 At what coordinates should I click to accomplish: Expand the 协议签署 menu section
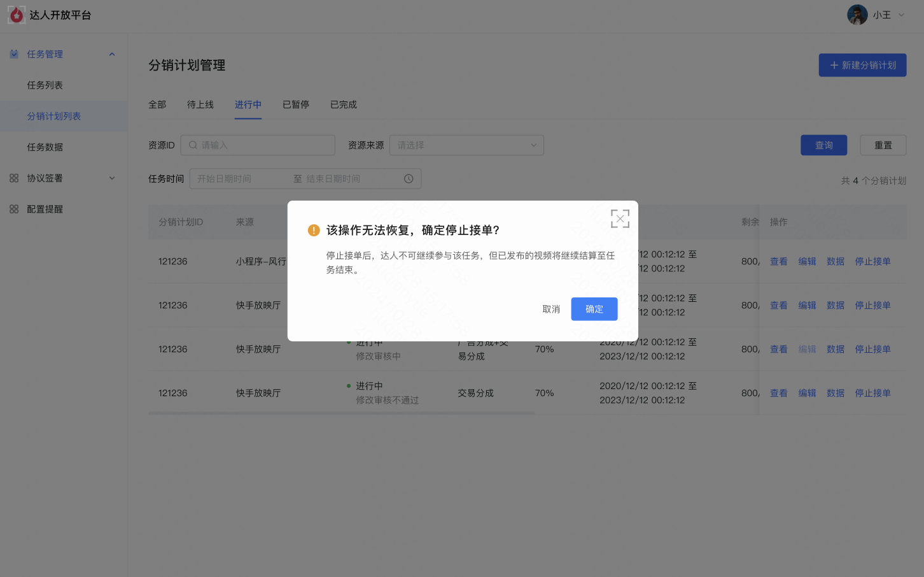tap(112, 178)
